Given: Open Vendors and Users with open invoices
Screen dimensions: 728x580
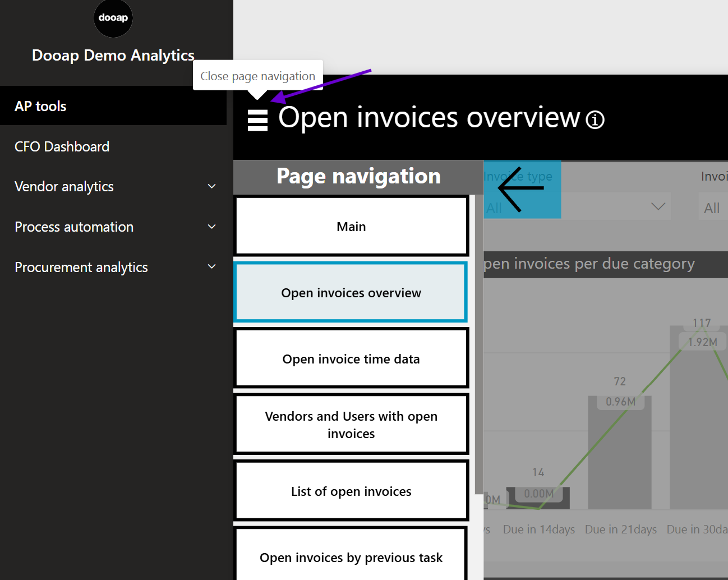Looking at the screenshot, I should 351,425.
